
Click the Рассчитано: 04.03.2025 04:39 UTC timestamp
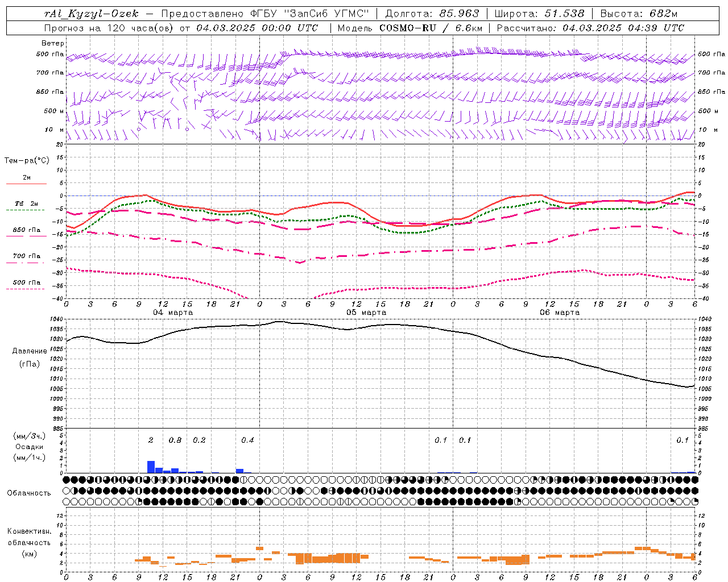pos(590,28)
